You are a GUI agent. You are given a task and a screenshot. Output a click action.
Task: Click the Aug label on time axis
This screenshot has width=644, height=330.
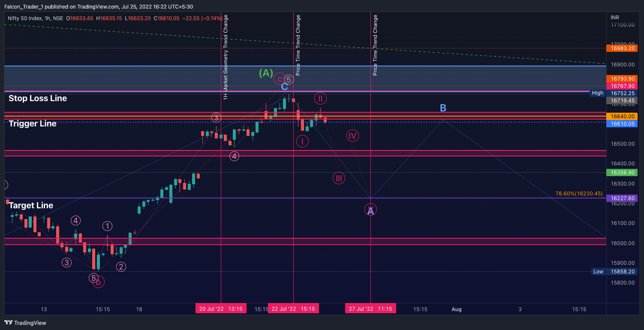[456, 309]
